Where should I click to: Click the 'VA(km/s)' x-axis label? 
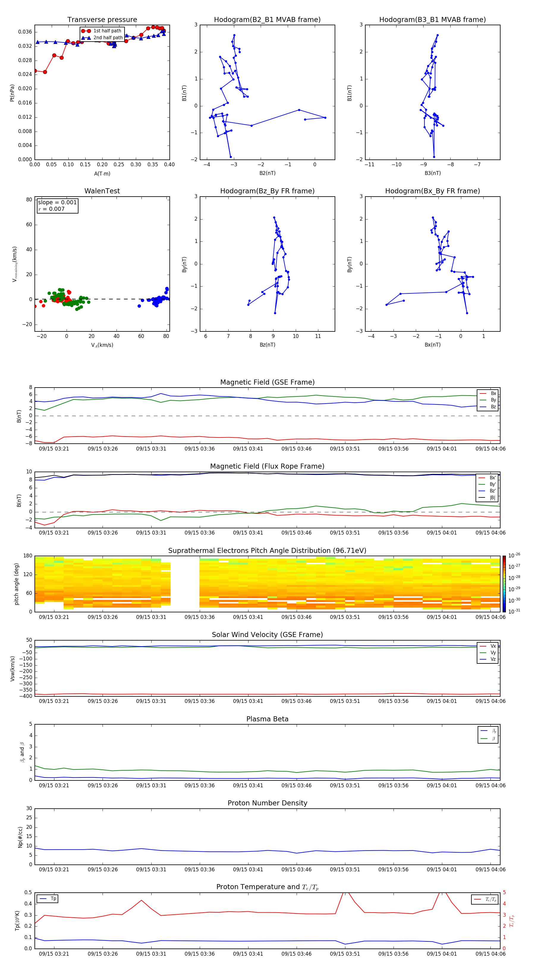coord(102,345)
